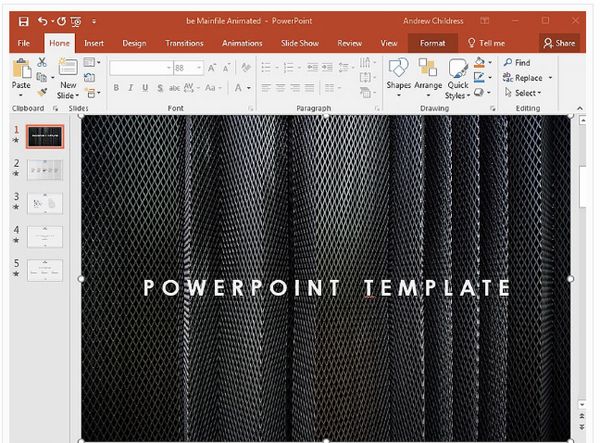Viewport: 600px width, 443px height.
Task: Open the Select button menu
Action: pyautogui.click(x=523, y=93)
